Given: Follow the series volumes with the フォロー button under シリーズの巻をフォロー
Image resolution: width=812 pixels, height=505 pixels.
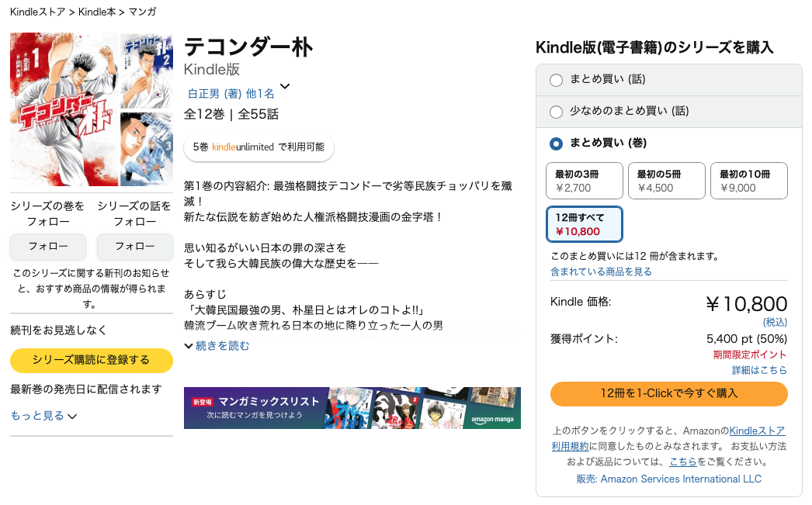Looking at the screenshot, I should click(48, 246).
